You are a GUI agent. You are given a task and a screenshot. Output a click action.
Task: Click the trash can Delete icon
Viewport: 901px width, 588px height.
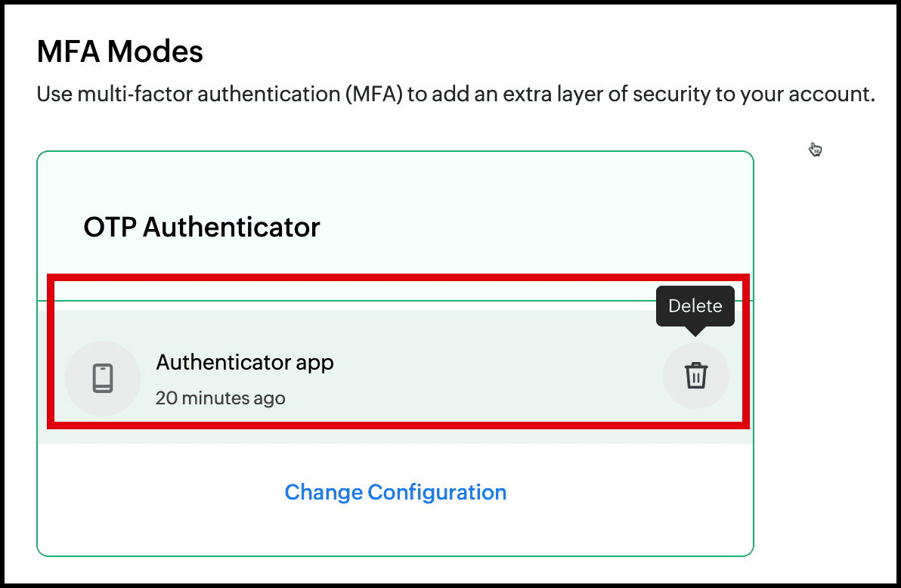[695, 376]
